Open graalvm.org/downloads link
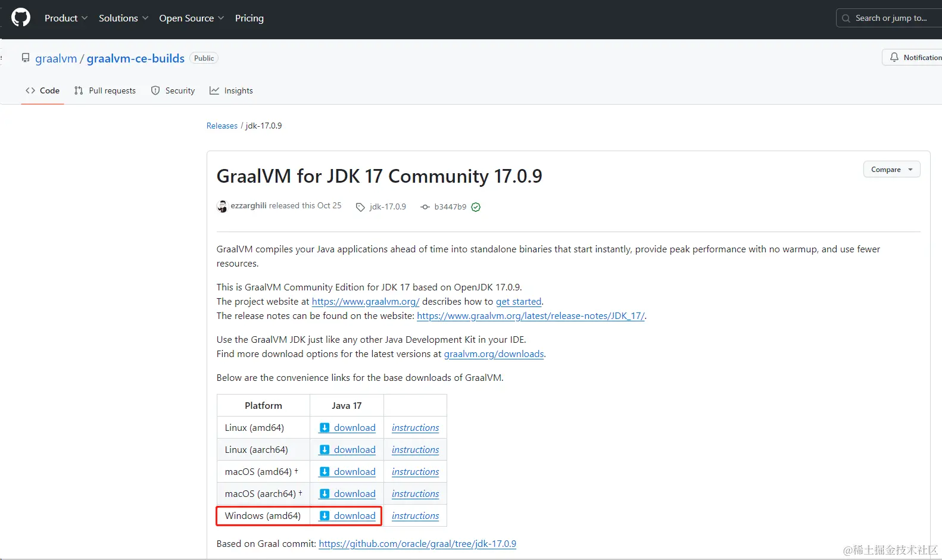Image resolution: width=942 pixels, height=560 pixels. tap(494, 354)
